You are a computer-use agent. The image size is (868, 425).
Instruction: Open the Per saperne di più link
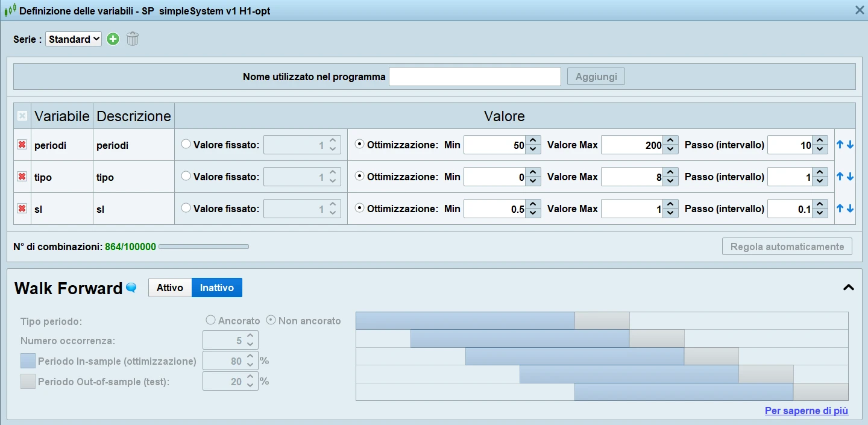click(807, 411)
